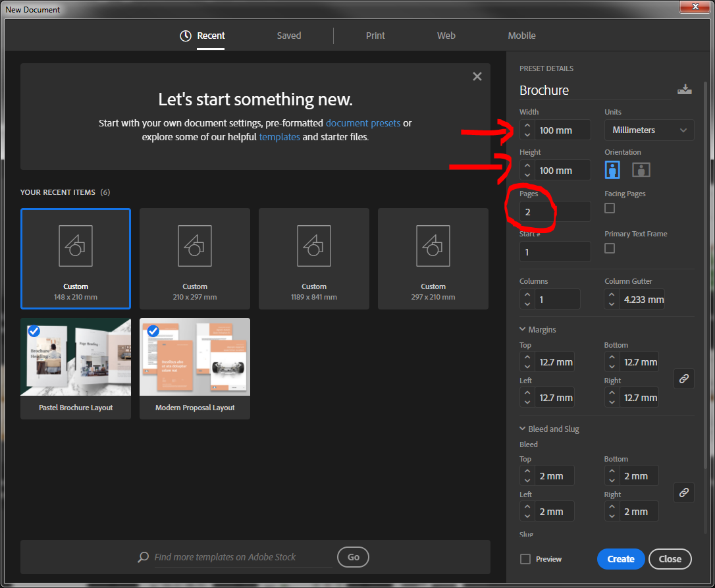Click the Pages number field
The height and width of the screenshot is (588, 715).
coord(555,211)
